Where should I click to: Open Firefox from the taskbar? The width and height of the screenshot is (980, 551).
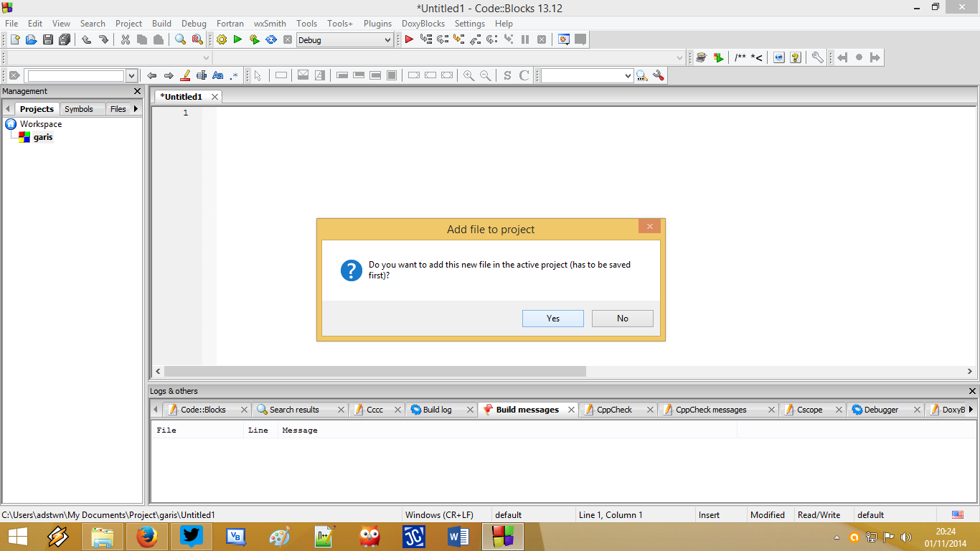pyautogui.click(x=146, y=537)
